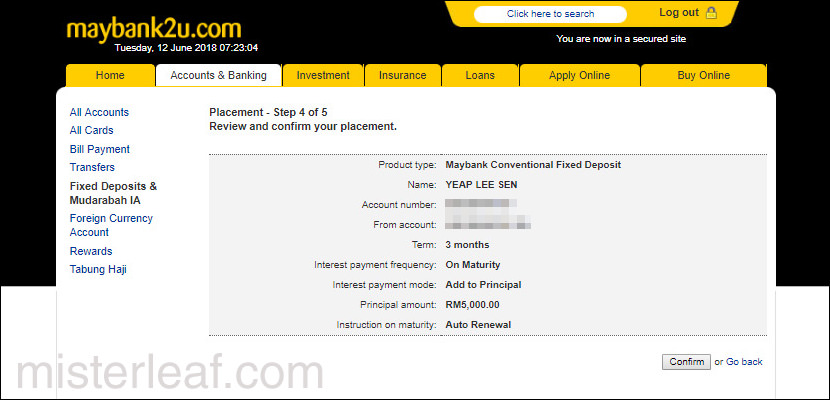830x400 pixels.
Task: Open Foreign Currency Account link
Action: [111, 225]
